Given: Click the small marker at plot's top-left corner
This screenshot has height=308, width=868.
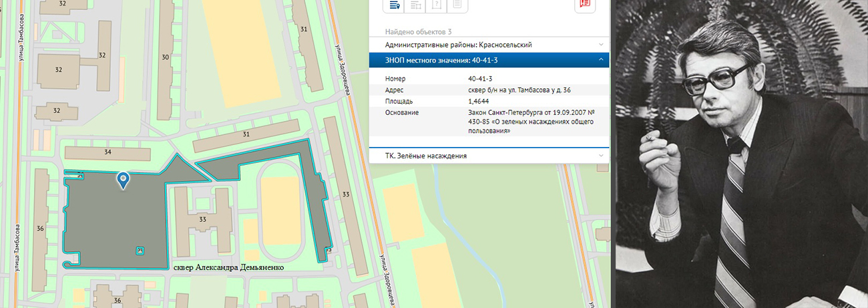Looking at the screenshot, I should click(x=79, y=176).
